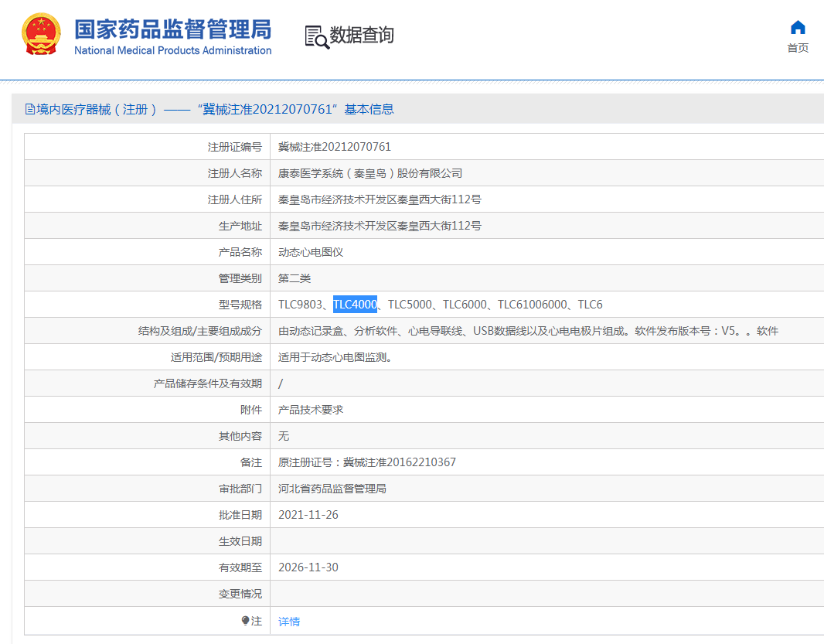Click the 产品名称 row label

coord(240,252)
